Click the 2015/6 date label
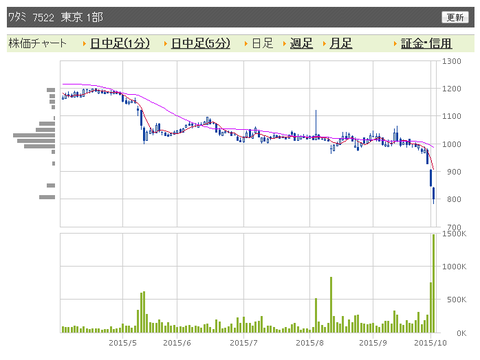The height and width of the screenshot is (360, 480). [x=177, y=343]
